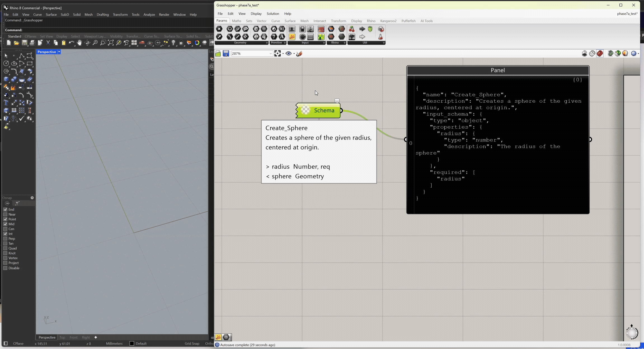Switch to the CPlanes toolbar tab
The image size is (644, 349).
pos(30,36)
